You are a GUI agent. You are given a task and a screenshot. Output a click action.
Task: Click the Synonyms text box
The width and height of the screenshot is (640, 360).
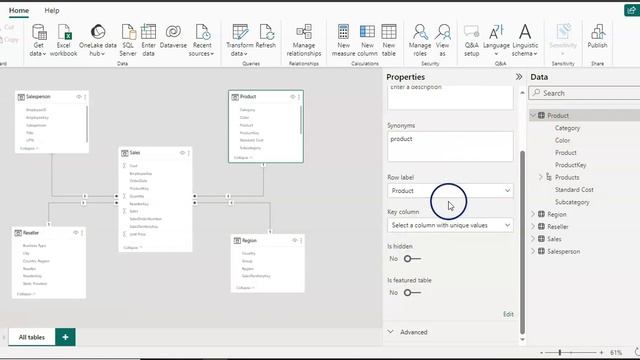(450, 146)
